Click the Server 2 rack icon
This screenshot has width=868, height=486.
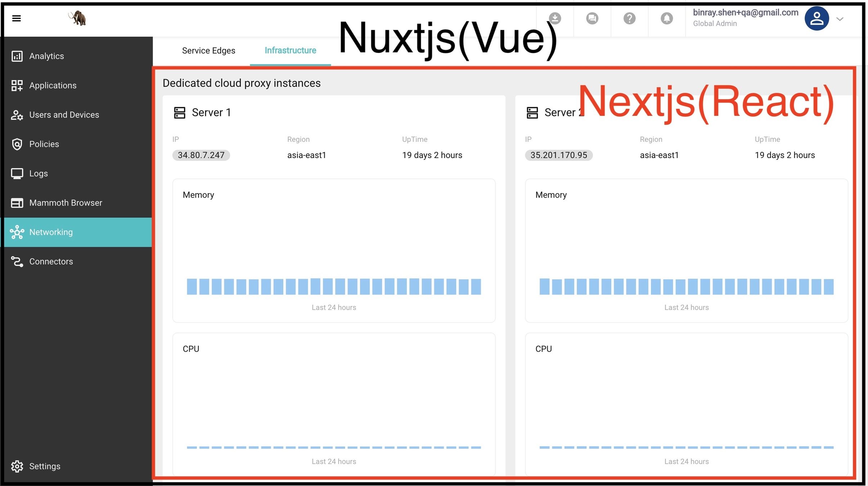[532, 113]
